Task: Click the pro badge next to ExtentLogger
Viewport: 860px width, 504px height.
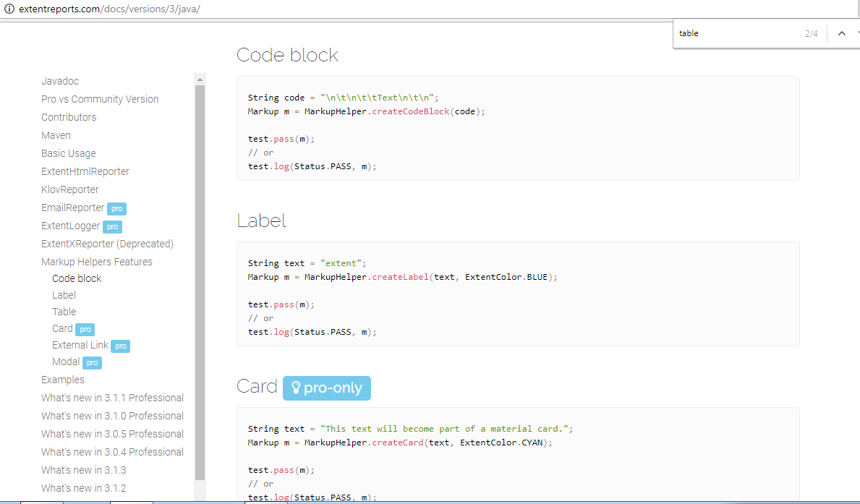Action: click(x=112, y=227)
